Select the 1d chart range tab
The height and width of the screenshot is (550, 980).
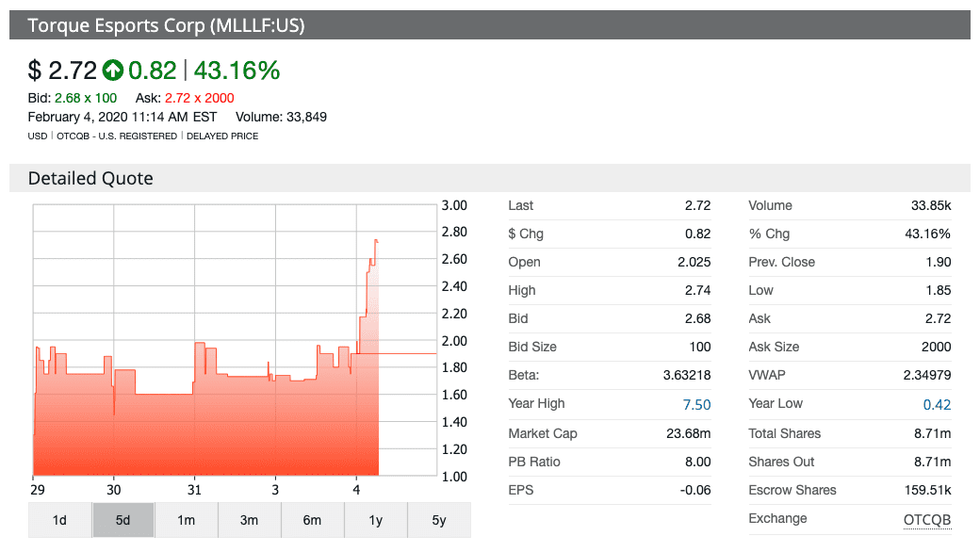[x=59, y=520]
